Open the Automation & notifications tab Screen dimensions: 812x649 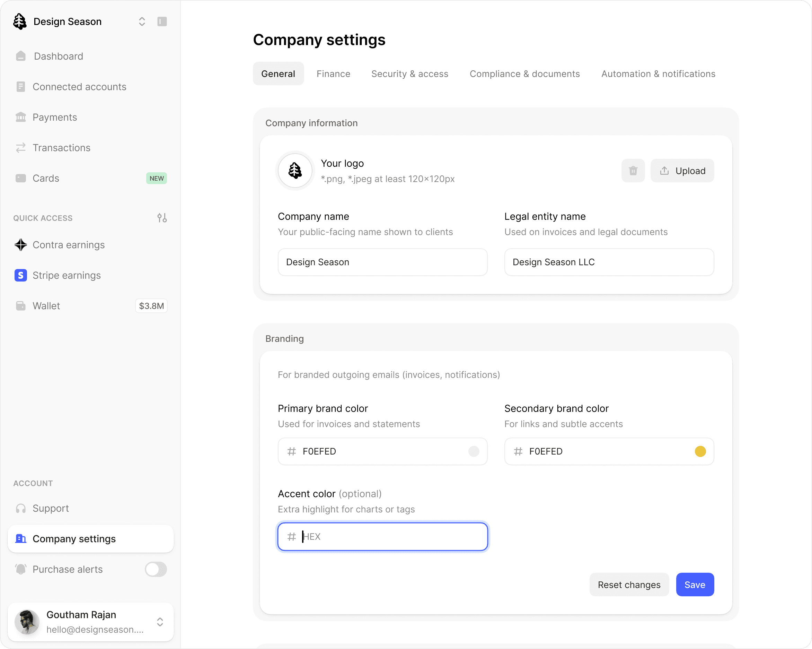pyautogui.click(x=658, y=74)
